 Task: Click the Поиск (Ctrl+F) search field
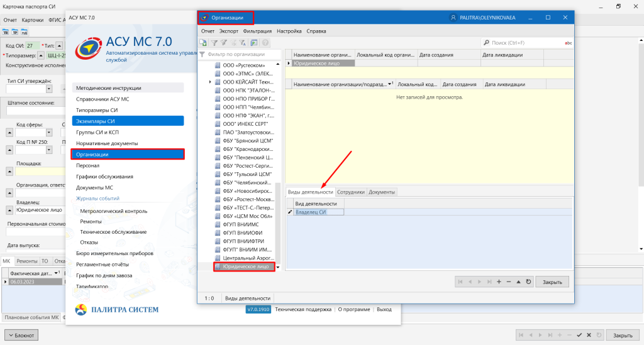527,43
